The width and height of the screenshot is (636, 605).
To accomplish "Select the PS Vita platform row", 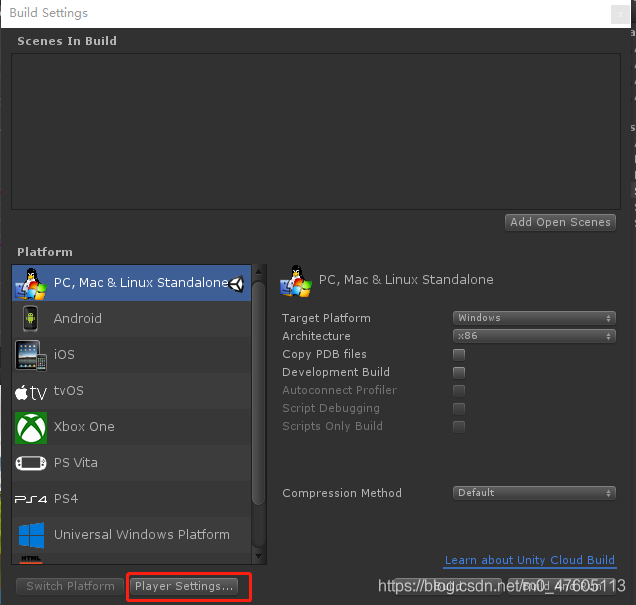I will tap(131, 463).
